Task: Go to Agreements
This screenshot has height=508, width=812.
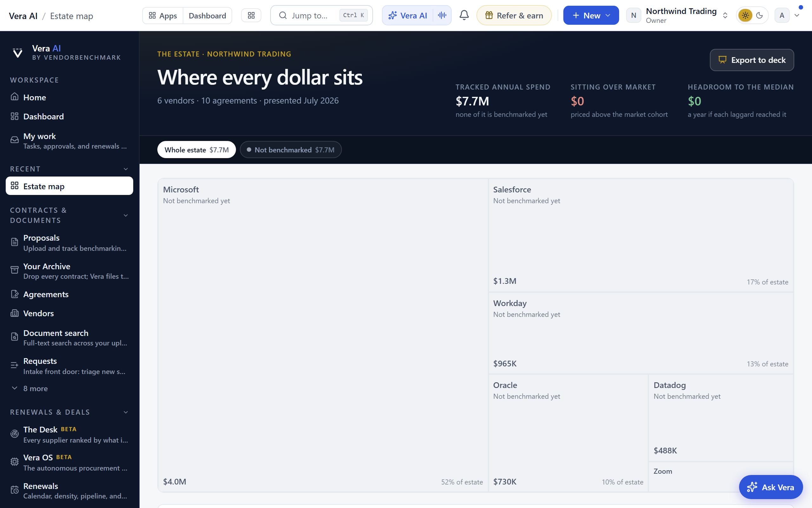Action: (x=69, y=294)
